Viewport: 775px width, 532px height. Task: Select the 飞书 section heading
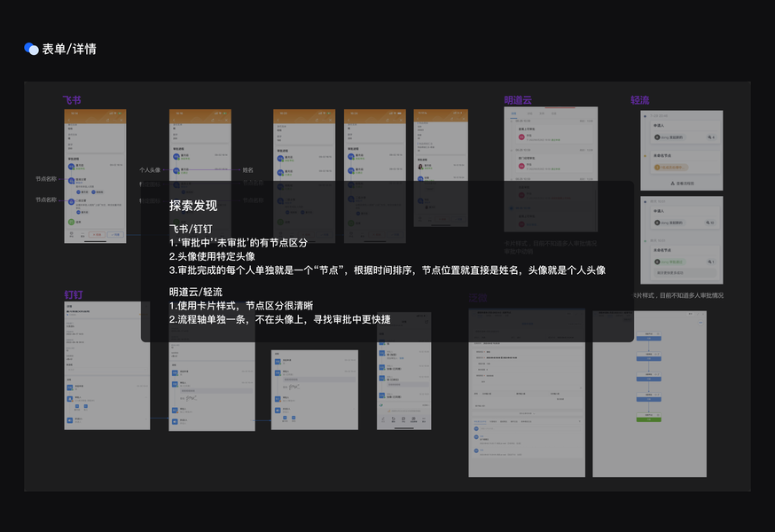tap(72, 100)
